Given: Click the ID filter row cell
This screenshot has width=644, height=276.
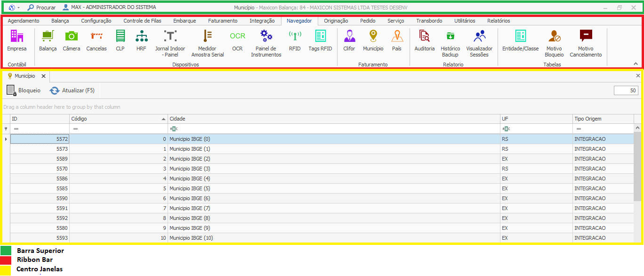Looking at the screenshot, I should point(40,129).
